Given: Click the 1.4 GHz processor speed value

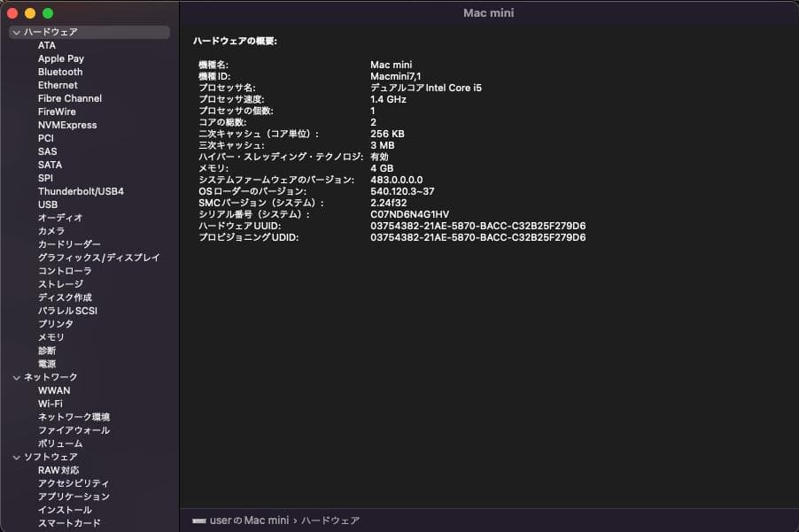Looking at the screenshot, I should pos(388,99).
